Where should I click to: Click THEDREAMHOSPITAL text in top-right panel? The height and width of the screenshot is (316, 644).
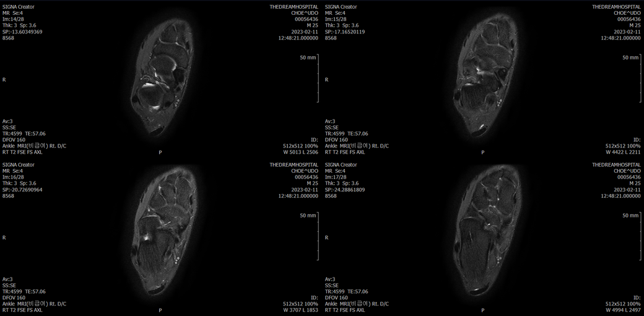616,7
